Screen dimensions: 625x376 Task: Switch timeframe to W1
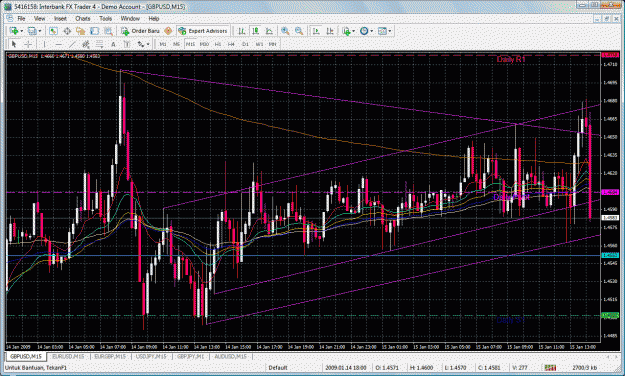click(x=259, y=44)
